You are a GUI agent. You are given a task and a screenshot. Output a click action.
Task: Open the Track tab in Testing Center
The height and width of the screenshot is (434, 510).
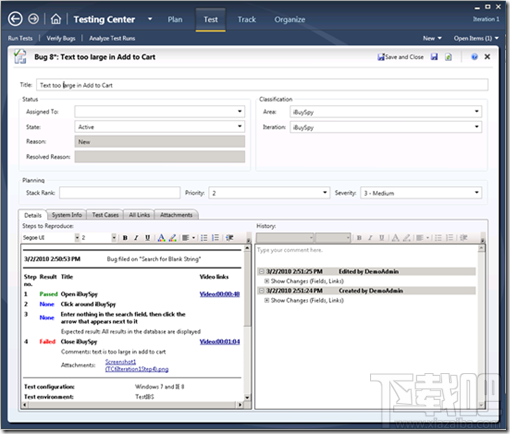click(x=247, y=19)
